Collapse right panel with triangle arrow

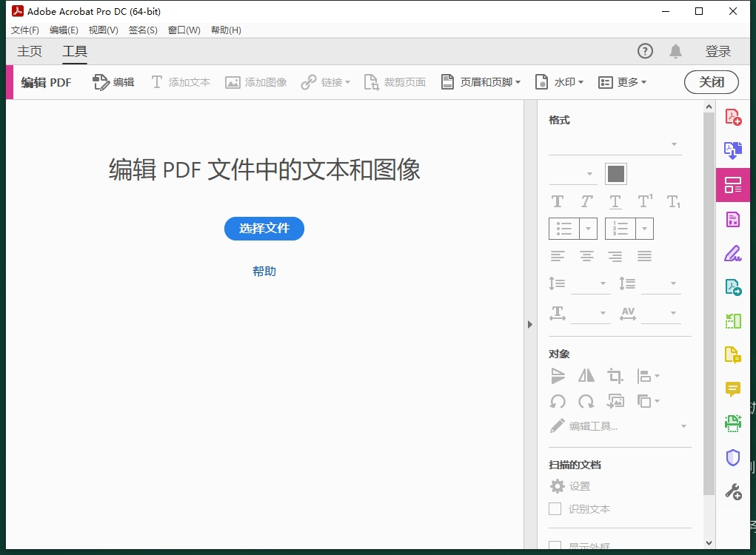coord(530,325)
